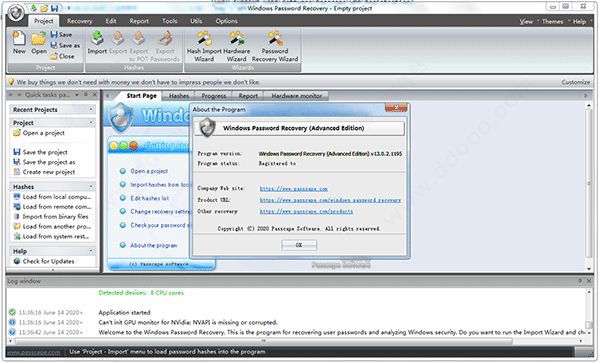Open the Report document tab
600x363 pixels.
pos(248,96)
